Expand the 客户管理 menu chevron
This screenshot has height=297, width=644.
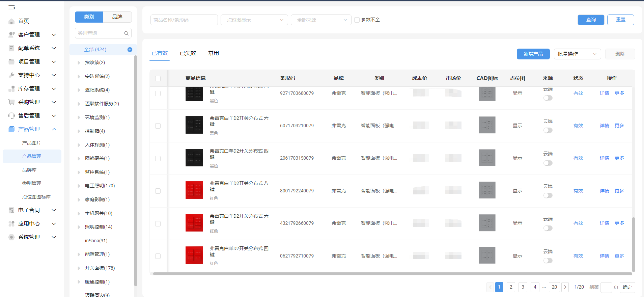tap(54, 35)
